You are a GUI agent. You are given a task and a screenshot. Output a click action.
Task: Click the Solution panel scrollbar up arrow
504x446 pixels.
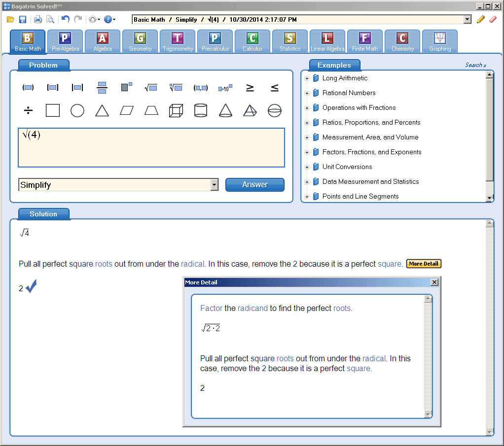click(490, 223)
